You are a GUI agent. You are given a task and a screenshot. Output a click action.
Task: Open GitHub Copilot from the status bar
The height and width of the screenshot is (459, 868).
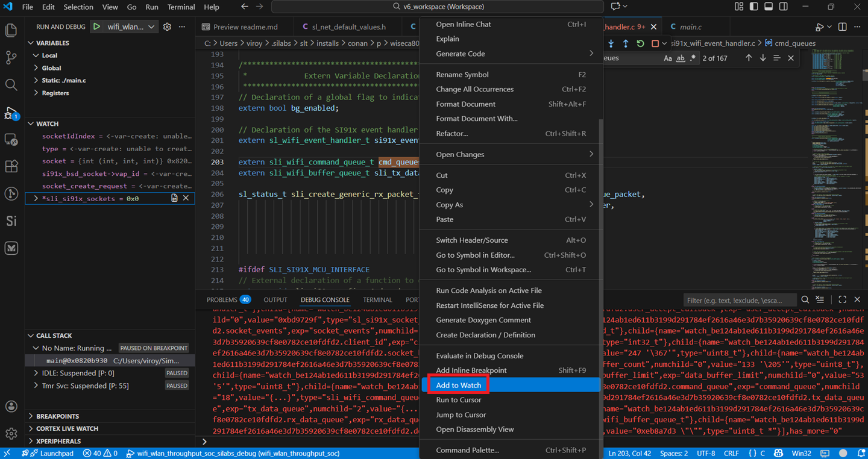pyautogui.click(x=779, y=453)
